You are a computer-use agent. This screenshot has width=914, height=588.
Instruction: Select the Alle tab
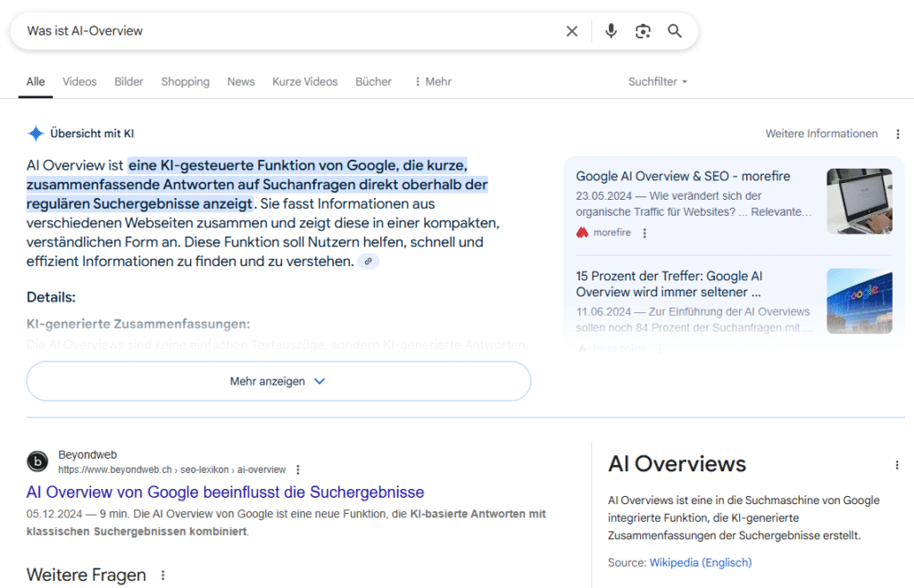point(36,81)
